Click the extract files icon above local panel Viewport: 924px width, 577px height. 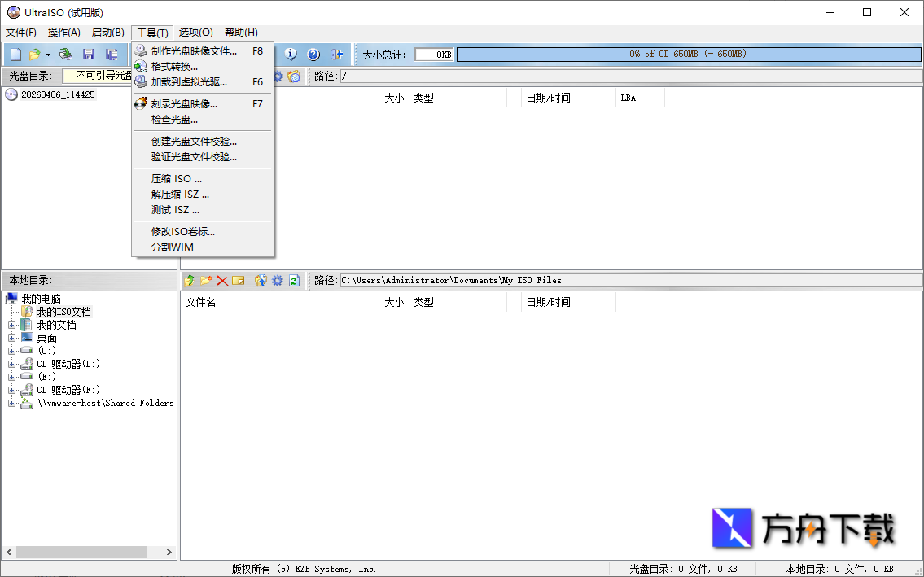(x=261, y=280)
